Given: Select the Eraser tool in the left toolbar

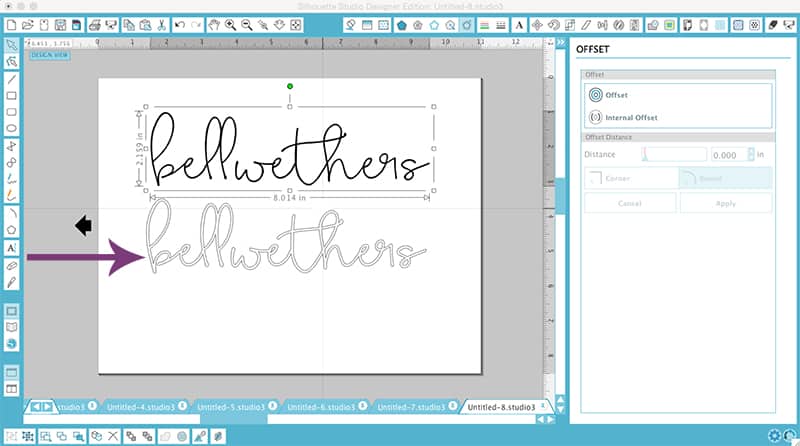Looking at the screenshot, I should [11, 265].
